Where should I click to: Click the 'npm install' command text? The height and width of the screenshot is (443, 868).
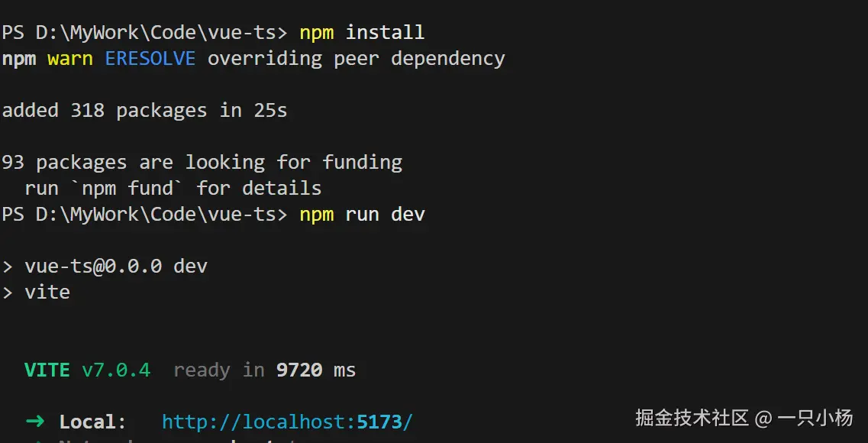tap(362, 32)
